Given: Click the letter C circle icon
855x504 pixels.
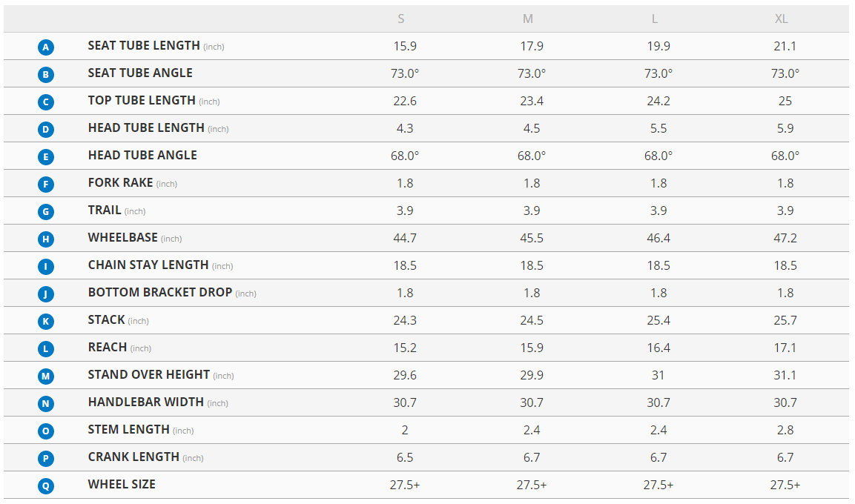Looking at the screenshot, I should coord(46,102).
